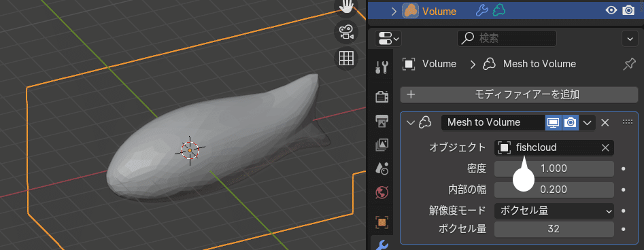Open the modifier extra options dropdown
Viewport: 644px width, 250px height.
pos(588,122)
